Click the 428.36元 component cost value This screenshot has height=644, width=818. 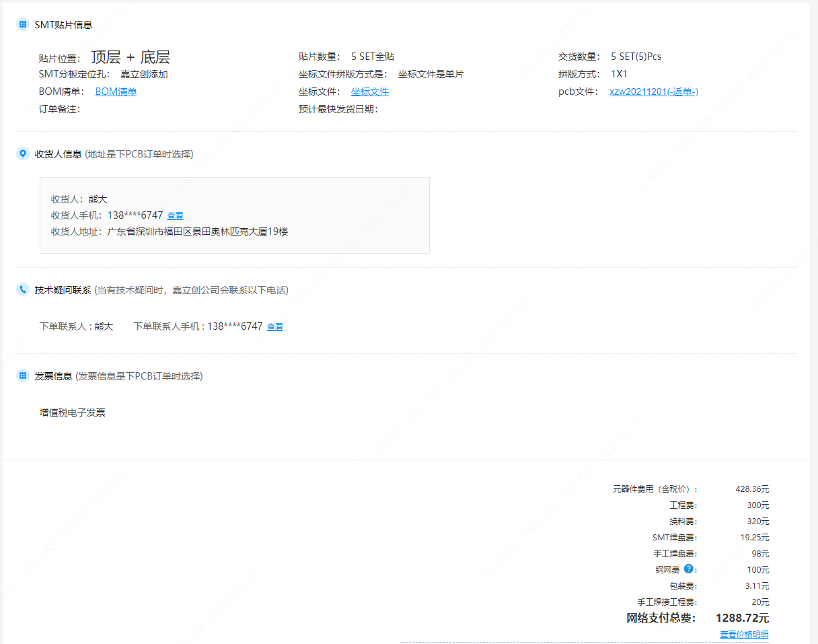coord(752,489)
